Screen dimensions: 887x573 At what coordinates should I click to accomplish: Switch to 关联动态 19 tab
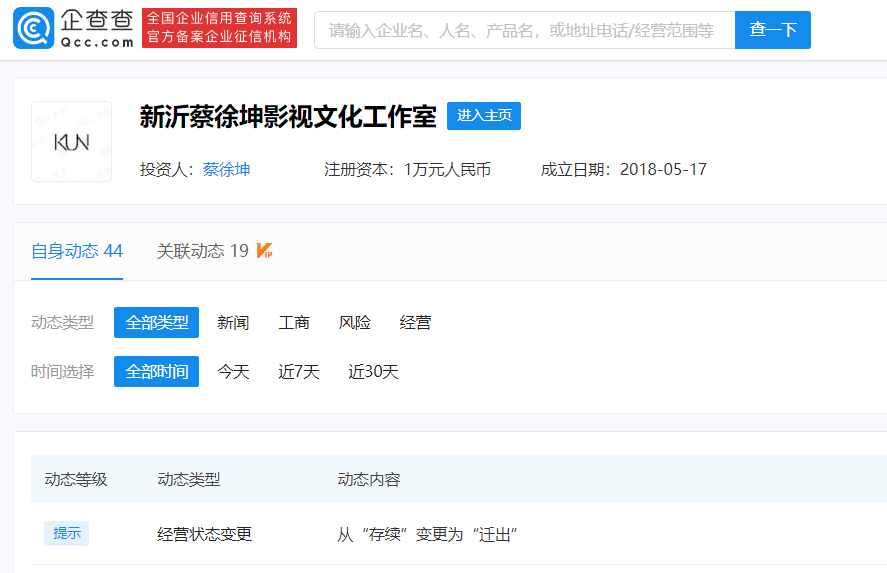tap(203, 251)
